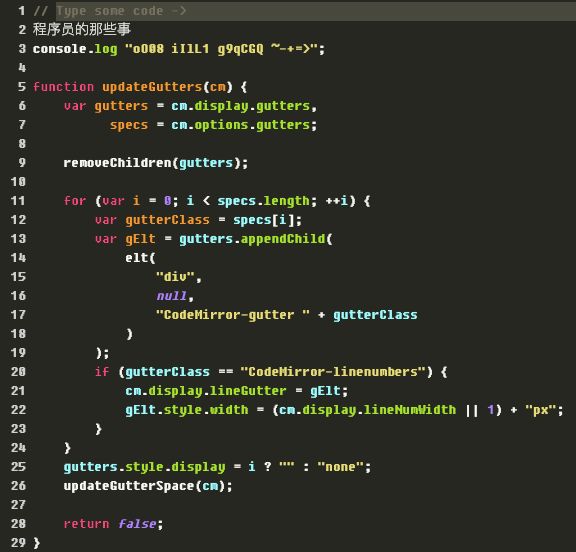Click the Chinese text '程序员的那些事' on line 2

pyautogui.click(x=82, y=29)
